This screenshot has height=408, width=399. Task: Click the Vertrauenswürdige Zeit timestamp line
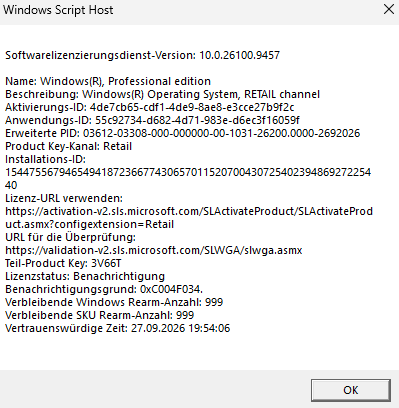(x=118, y=328)
